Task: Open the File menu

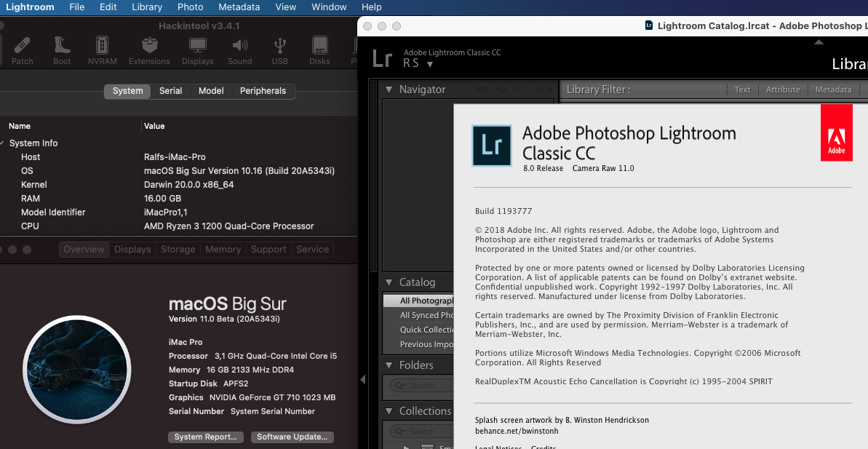Action: coord(77,7)
